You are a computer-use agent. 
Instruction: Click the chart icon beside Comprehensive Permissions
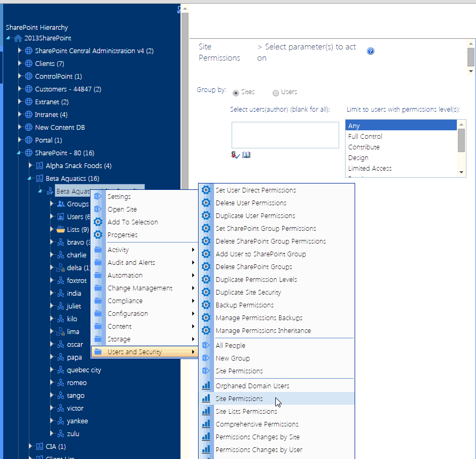click(x=206, y=424)
